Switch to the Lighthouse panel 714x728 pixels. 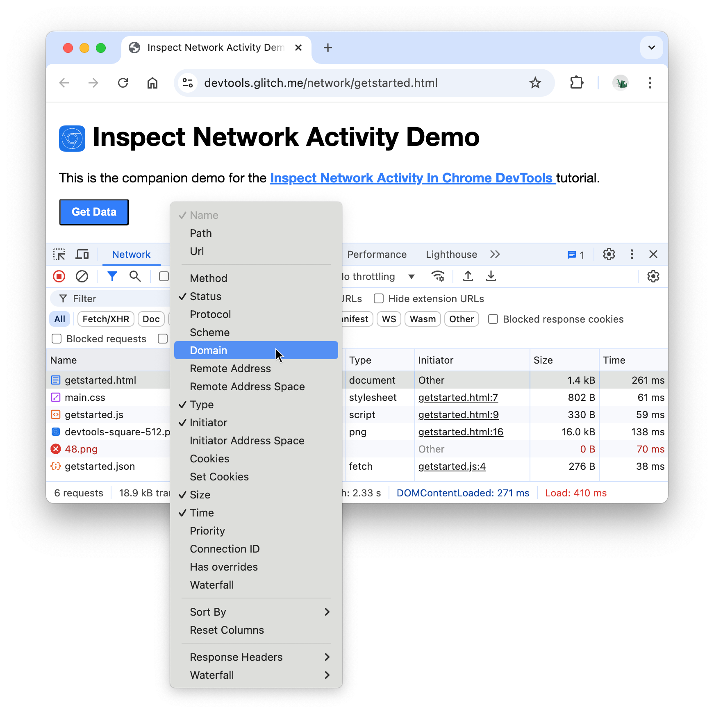451,254
